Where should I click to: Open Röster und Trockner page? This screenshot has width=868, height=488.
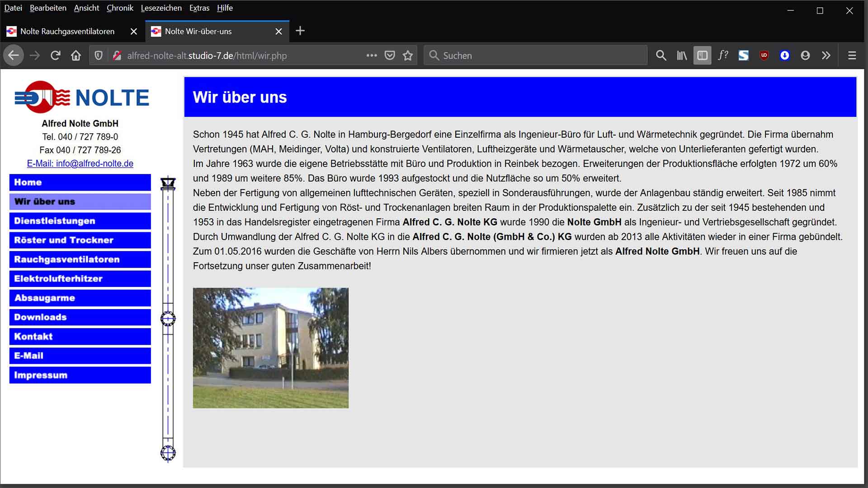(x=80, y=240)
